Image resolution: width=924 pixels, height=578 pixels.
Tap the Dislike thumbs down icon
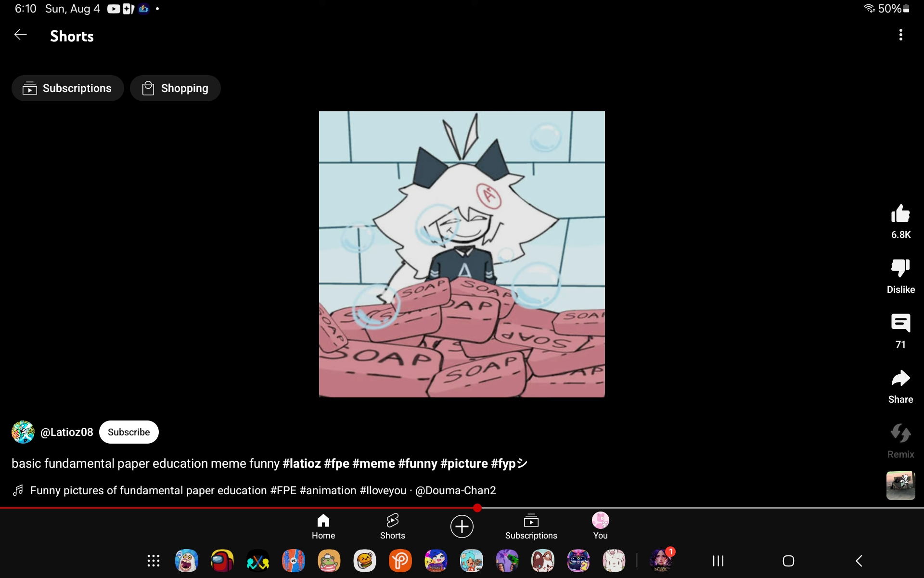click(x=900, y=268)
